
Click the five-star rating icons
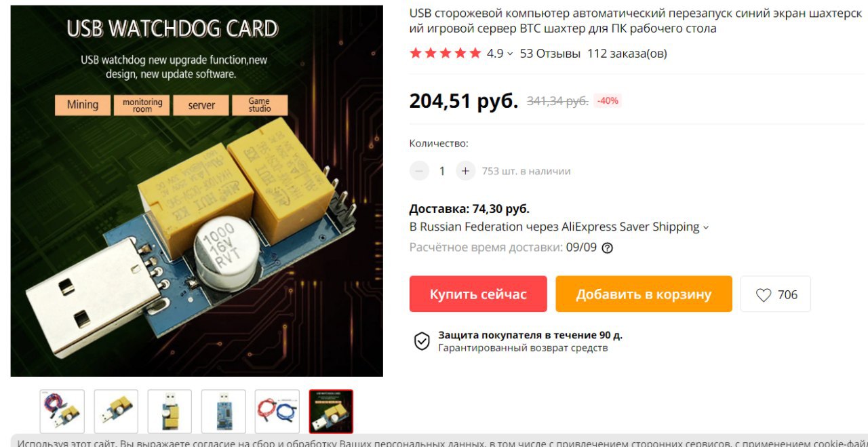pos(446,53)
